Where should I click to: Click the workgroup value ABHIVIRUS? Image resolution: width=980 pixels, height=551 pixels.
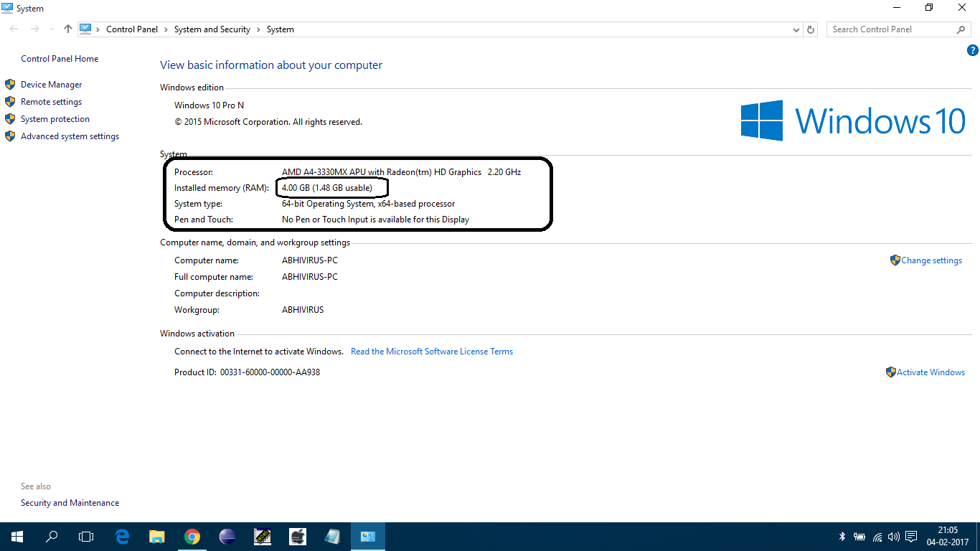pyautogui.click(x=303, y=310)
